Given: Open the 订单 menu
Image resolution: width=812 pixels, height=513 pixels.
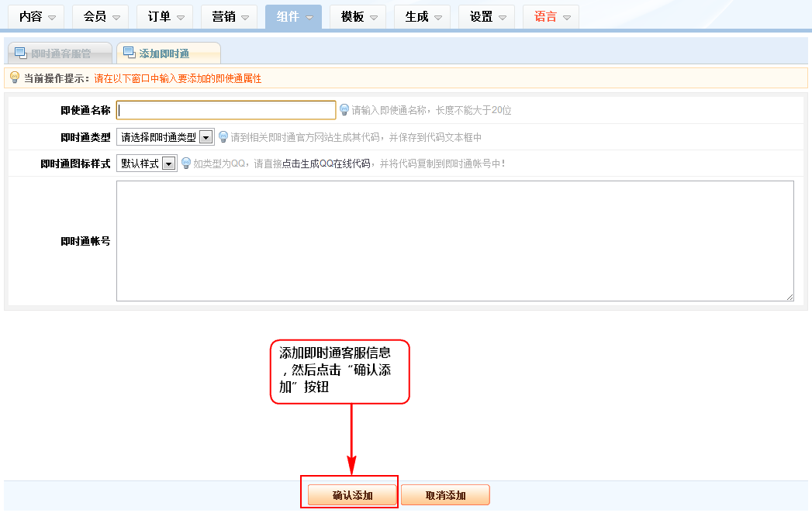Looking at the screenshot, I should tap(164, 16).
